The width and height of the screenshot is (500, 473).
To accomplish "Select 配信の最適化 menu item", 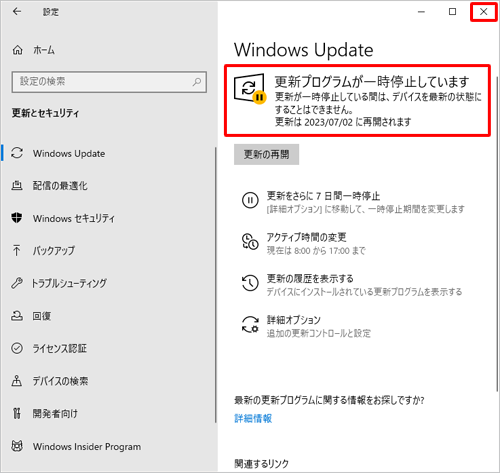I will click(60, 186).
